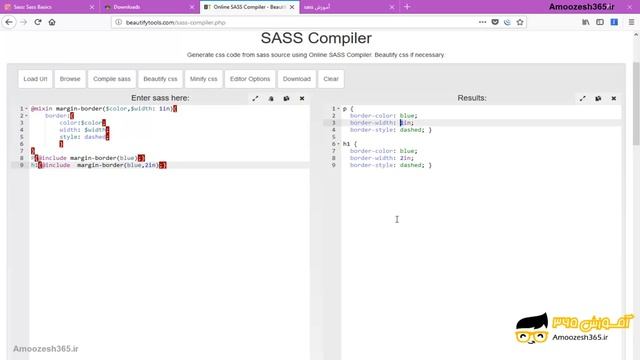This screenshot has height=360, width=640.
Task: Open the page actions three-dot menu
Action: pos(482,22)
